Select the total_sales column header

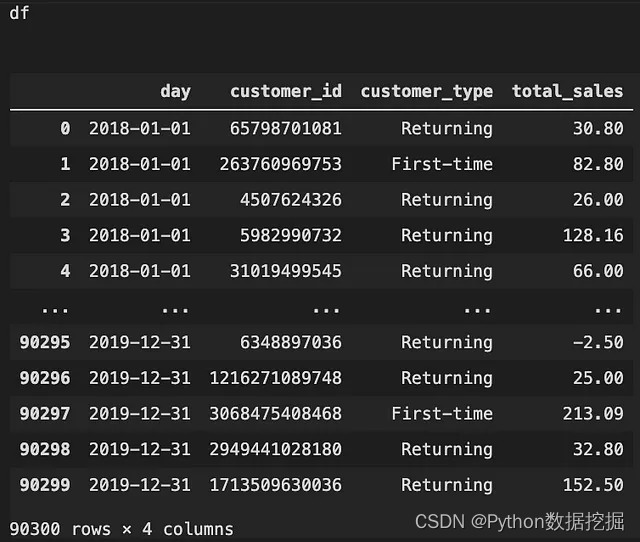click(x=568, y=91)
